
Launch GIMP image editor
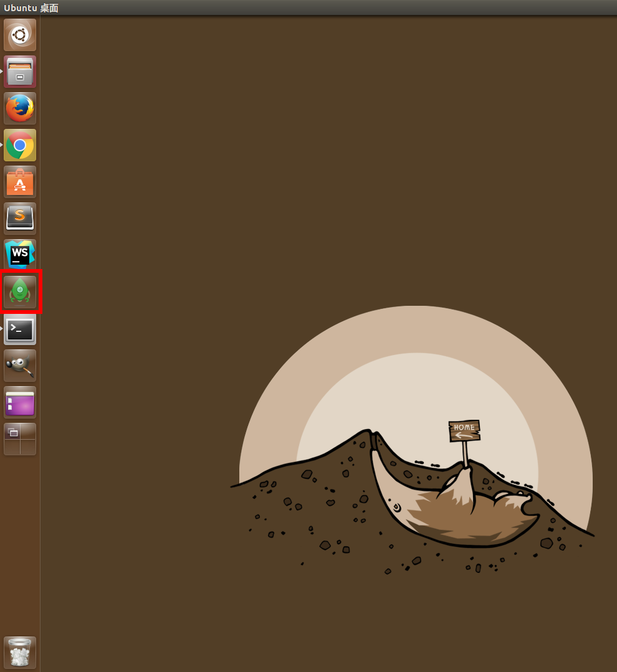pyautogui.click(x=20, y=366)
